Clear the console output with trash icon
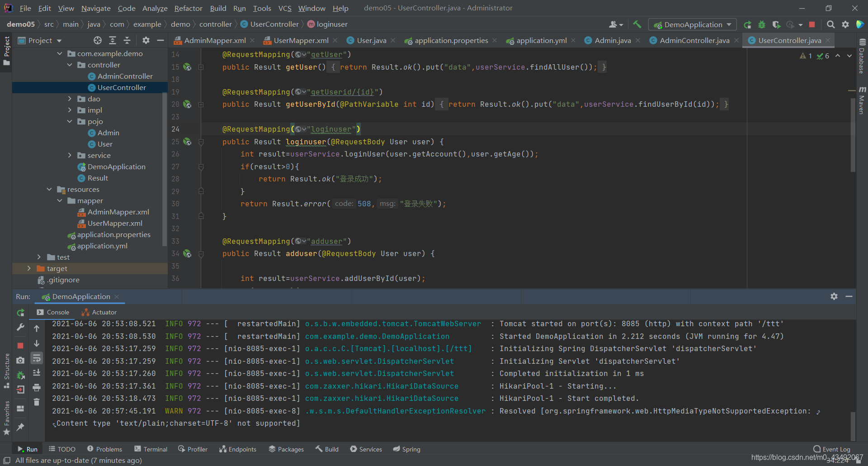868x466 pixels. tap(37, 402)
